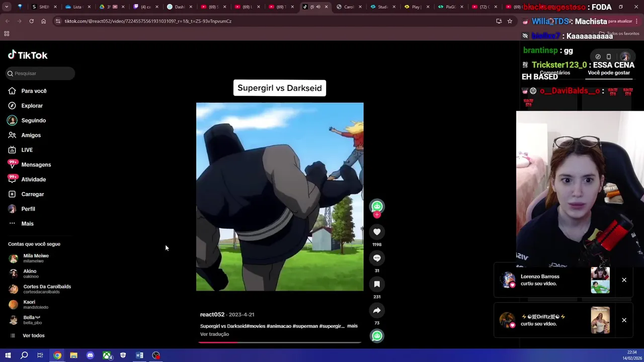Open the Seguindo feed

pyautogui.click(x=27, y=121)
